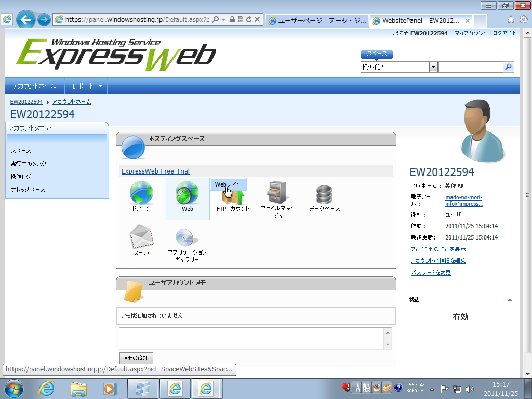Open スペース in the account menu
This screenshot has height=399, width=532.
coord(21,151)
